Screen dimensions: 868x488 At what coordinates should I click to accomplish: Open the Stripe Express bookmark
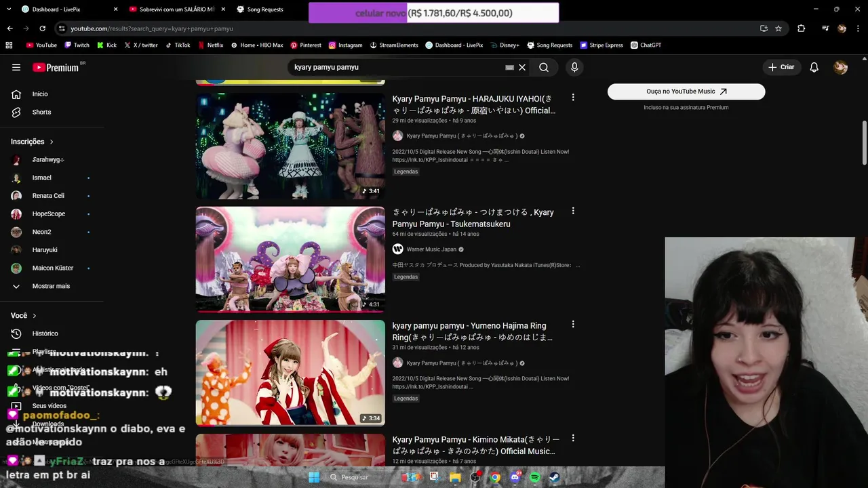(x=601, y=45)
